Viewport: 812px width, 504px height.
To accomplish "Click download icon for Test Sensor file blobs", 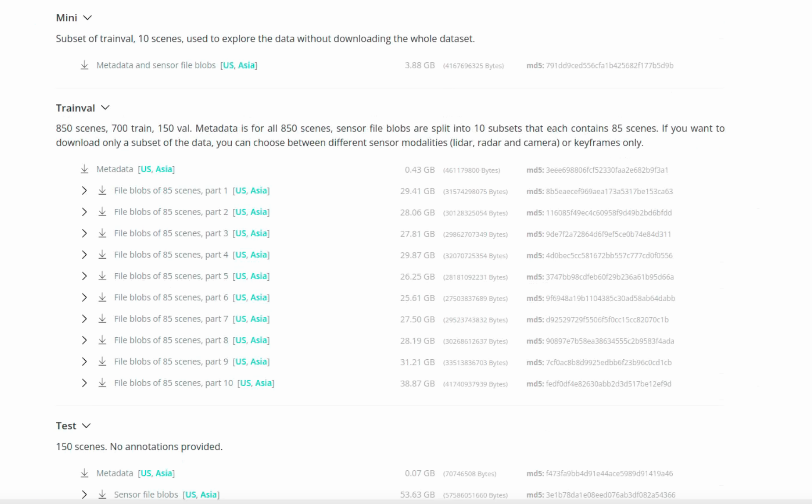I will click(102, 494).
